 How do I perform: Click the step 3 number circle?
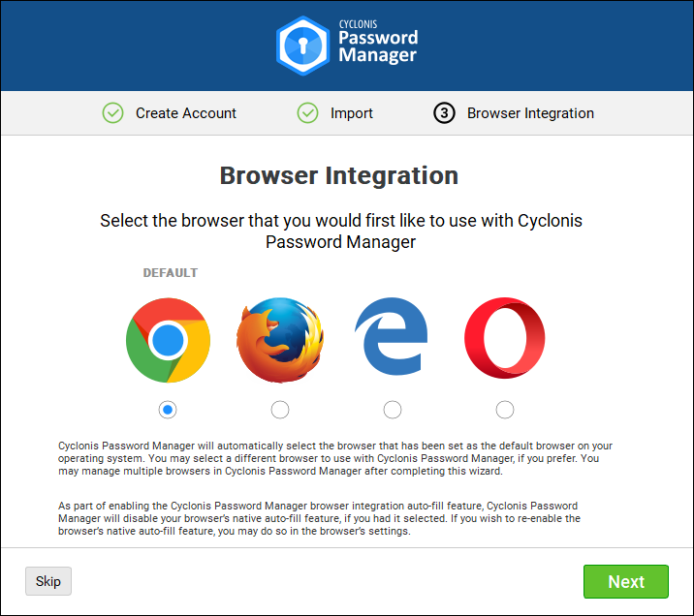444,113
